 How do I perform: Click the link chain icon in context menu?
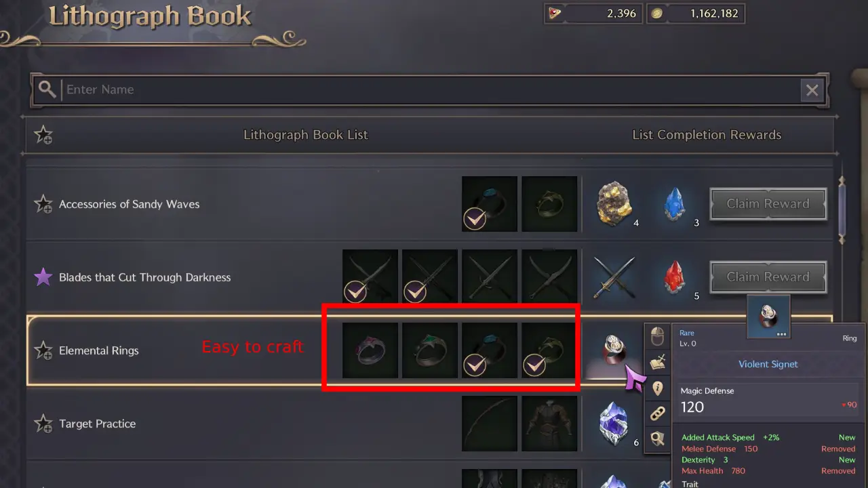coord(658,413)
